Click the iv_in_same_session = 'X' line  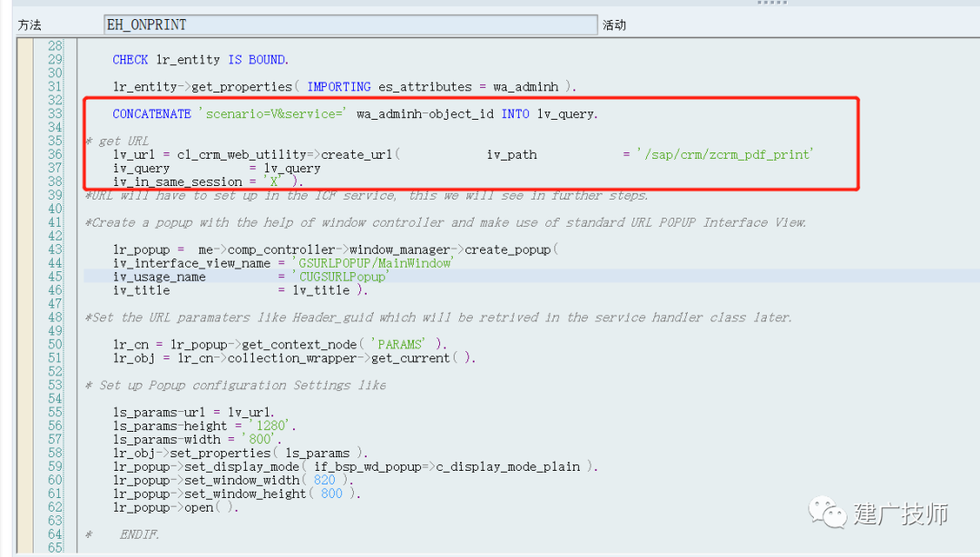coord(208,182)
